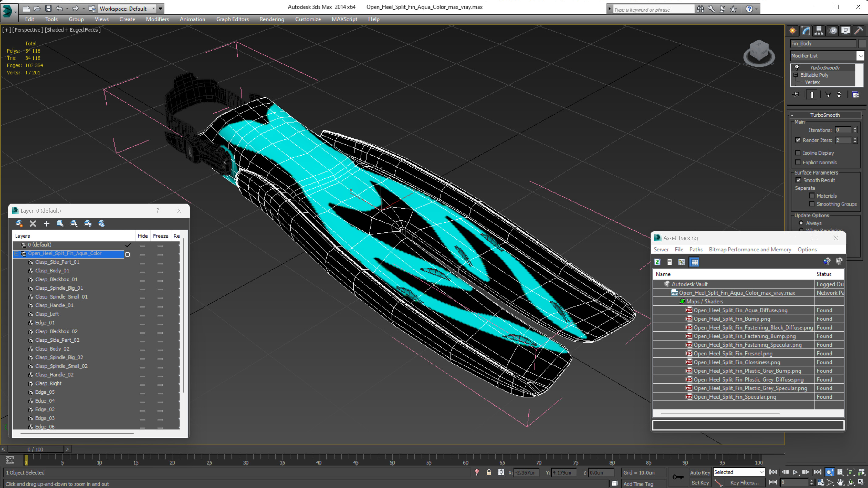Toggle Show End Result icon
Viewport: 868px width, 488px height.
(812, 94)
